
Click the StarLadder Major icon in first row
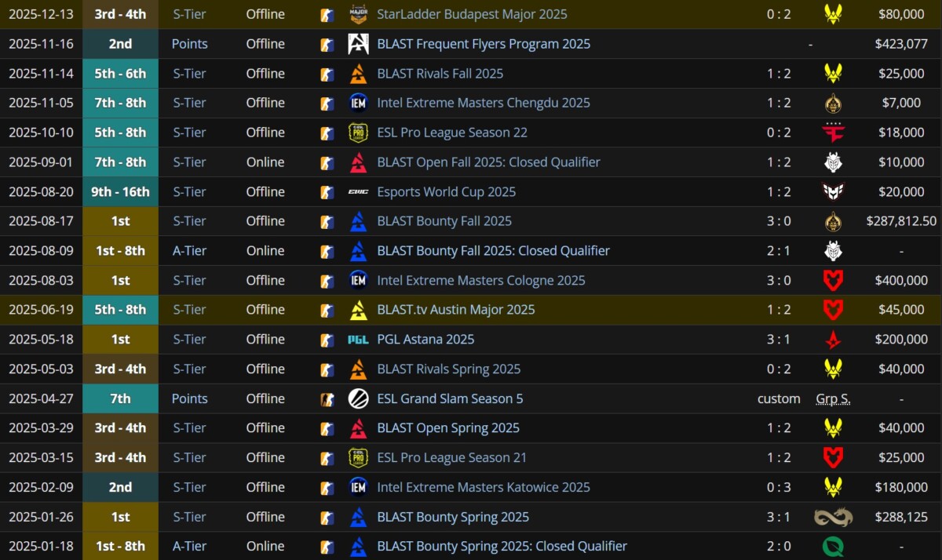point(358,14)
